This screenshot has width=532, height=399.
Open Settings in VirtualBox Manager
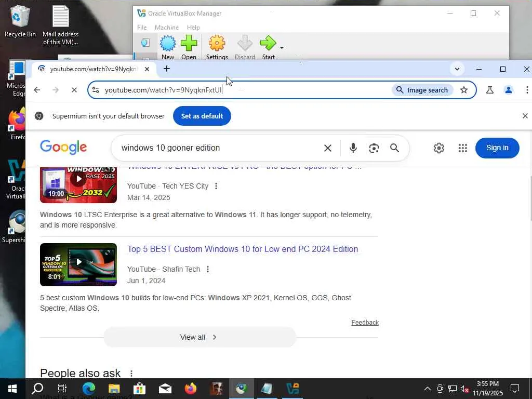[x=217, y=48]
